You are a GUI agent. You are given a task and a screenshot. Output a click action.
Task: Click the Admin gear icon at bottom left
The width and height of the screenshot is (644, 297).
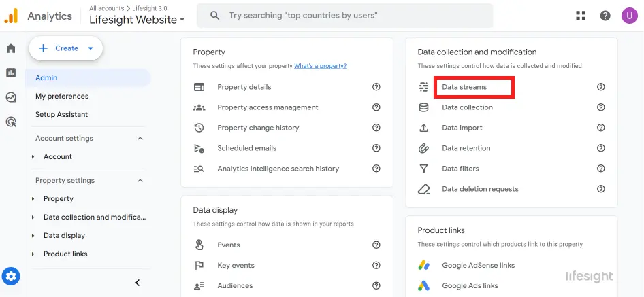pyautogui.click(x=11, y=276)
